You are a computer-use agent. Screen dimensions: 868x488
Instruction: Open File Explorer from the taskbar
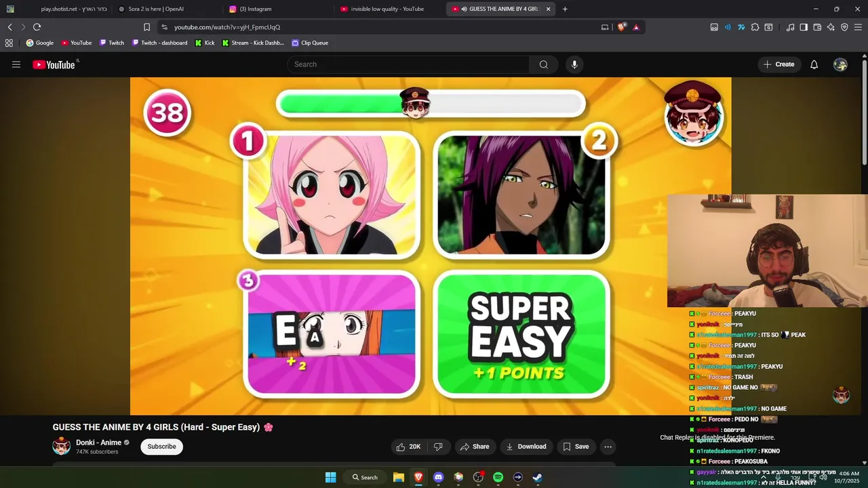[399, 477]
